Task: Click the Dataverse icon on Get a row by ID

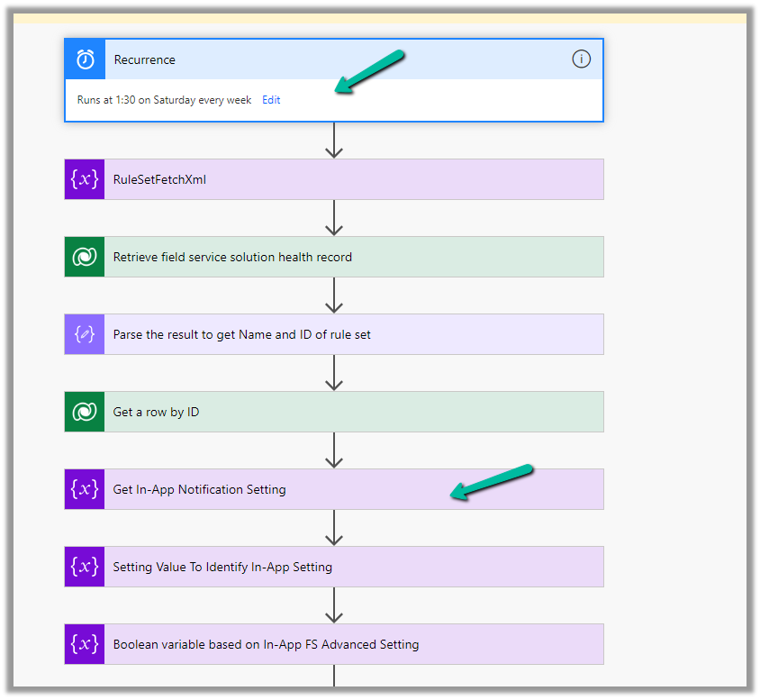Action: [85, 412]
